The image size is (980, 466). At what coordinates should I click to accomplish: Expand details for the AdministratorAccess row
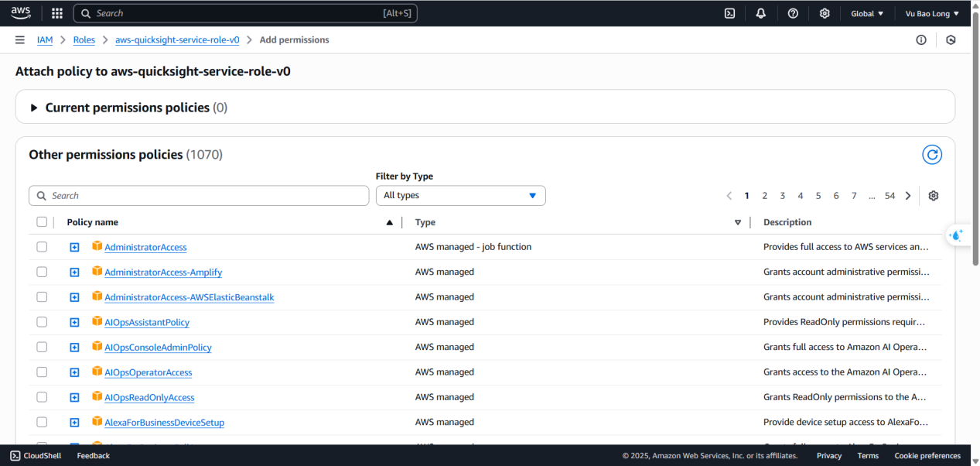(x=74, y=247)
